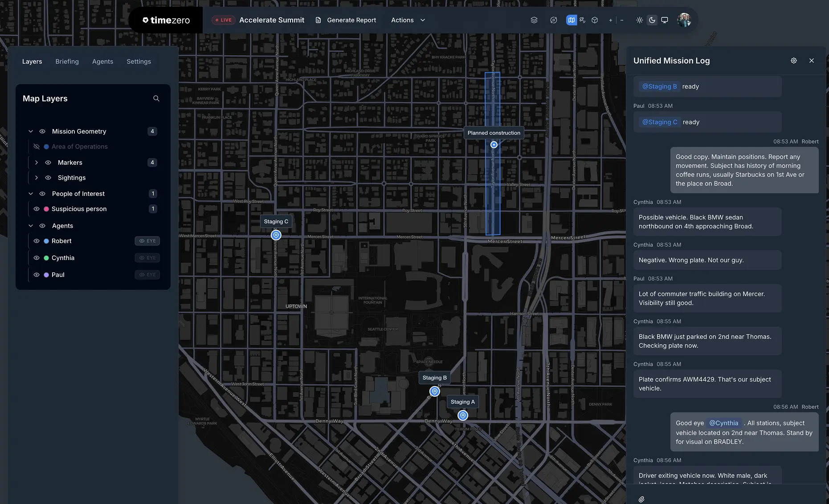Screen dimensions: 829x504
Task: Show the Area of Operations layer
Action: [37, 146]
